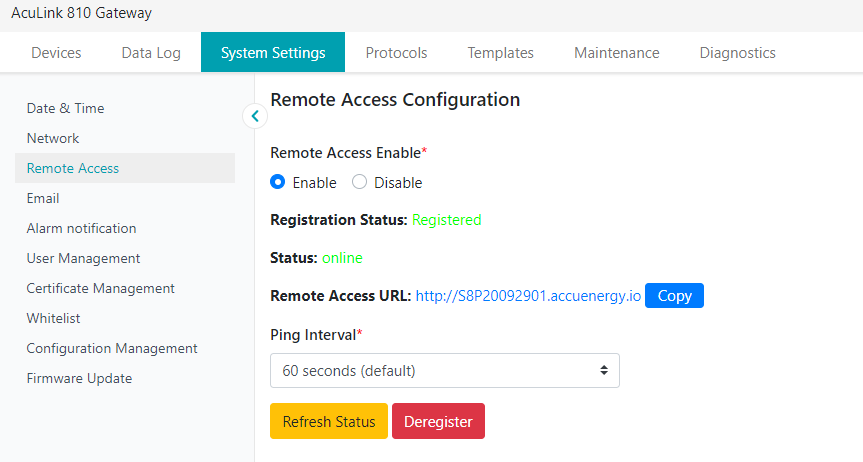Select Network in the sidebar
Screen dimensions: 863x462
click(53, 138)
